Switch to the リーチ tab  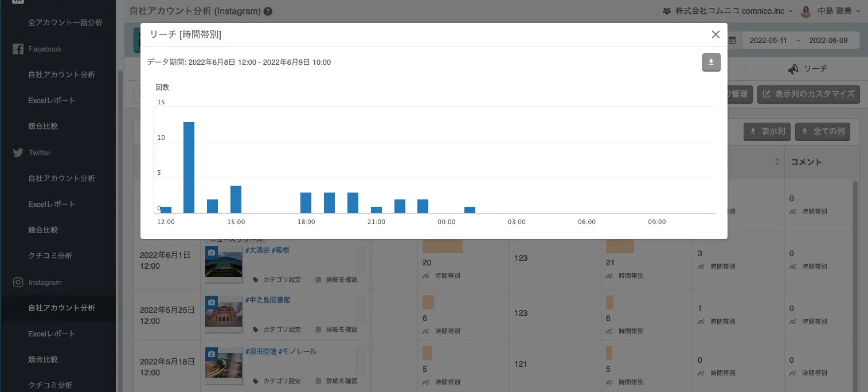coord(807,69)
